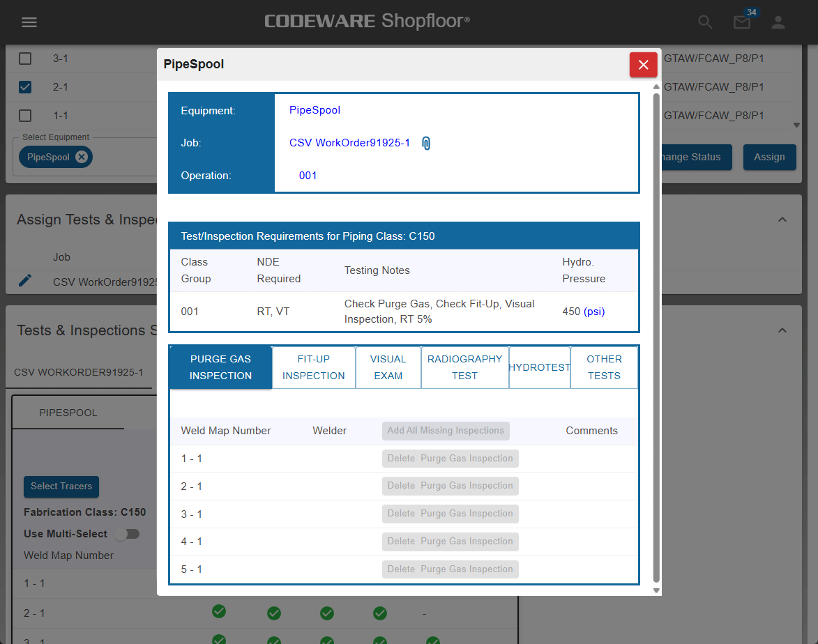Select the Hydrotest tab
The width and height of the screenshot is (818, 644).
click(539, 367)
